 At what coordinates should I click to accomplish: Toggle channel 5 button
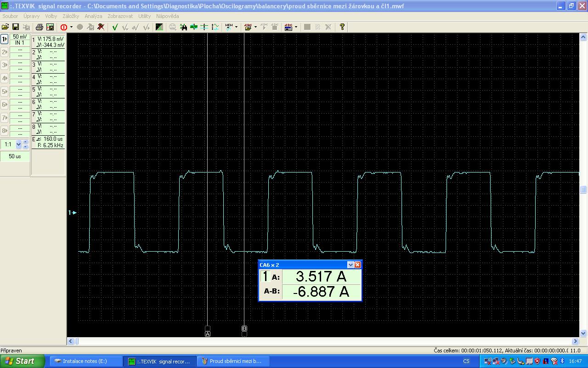(5, 91)
